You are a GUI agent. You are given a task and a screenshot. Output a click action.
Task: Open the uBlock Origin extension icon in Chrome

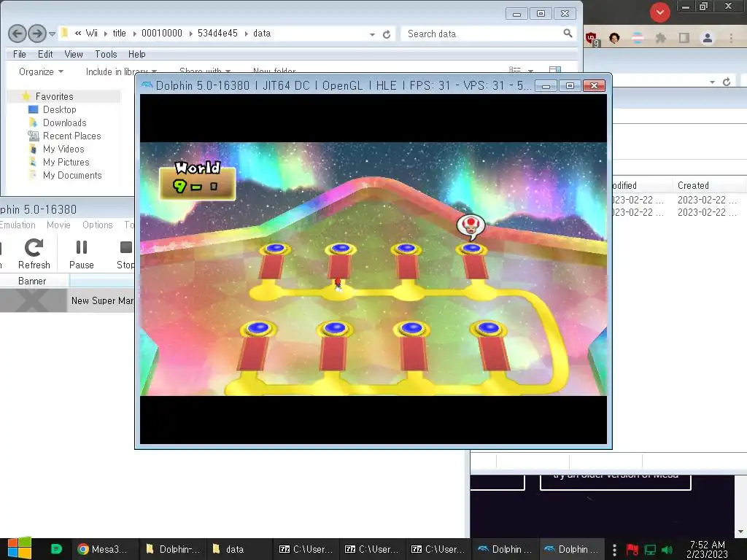(x=591, y=38)
